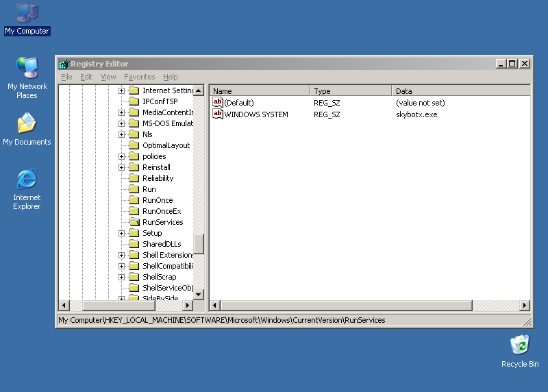Click the MS-DOS Emulation folder icon

pos(134,123)
